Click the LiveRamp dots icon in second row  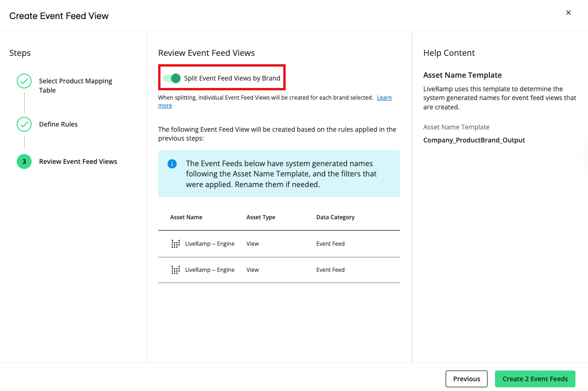175,270
